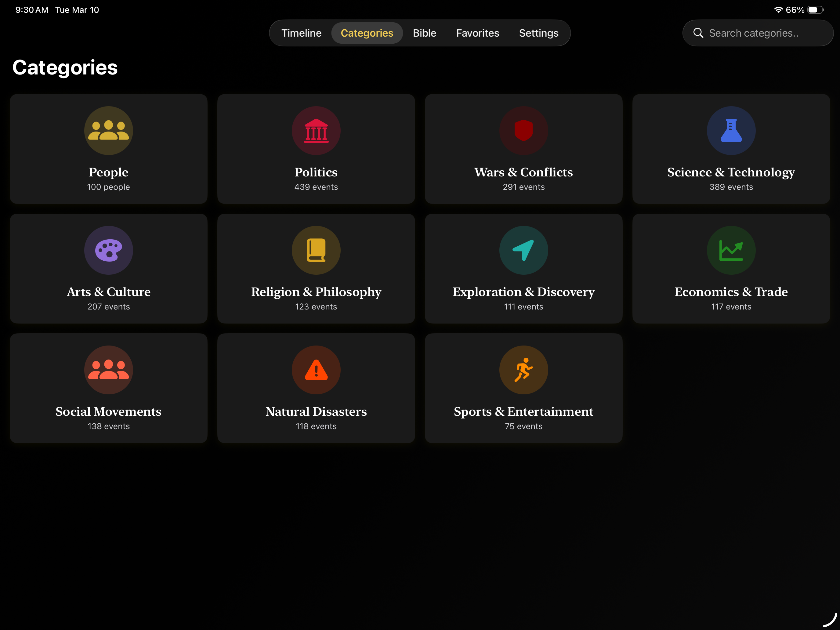This screenshot has width=840, height=630.
Task: Click the Exploration & Discovery title
Action: [x=524, y=291]
